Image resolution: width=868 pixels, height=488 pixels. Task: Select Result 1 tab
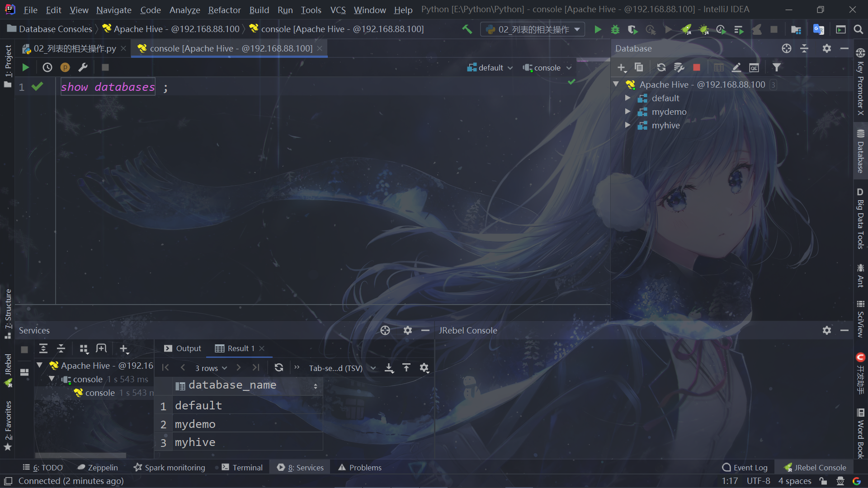tap(235, 348)
